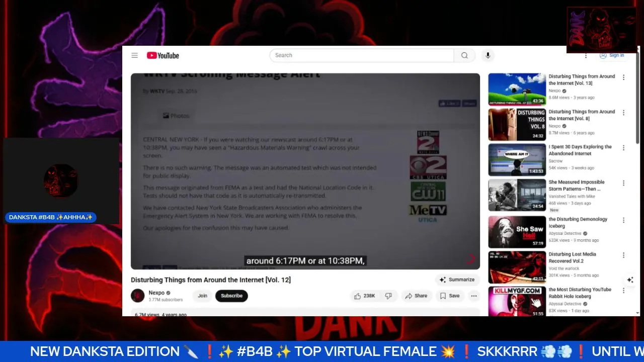Click the sparkle Ask icon beside the sidebar
This screenshot has width=644, height=362.
[630, 280]
